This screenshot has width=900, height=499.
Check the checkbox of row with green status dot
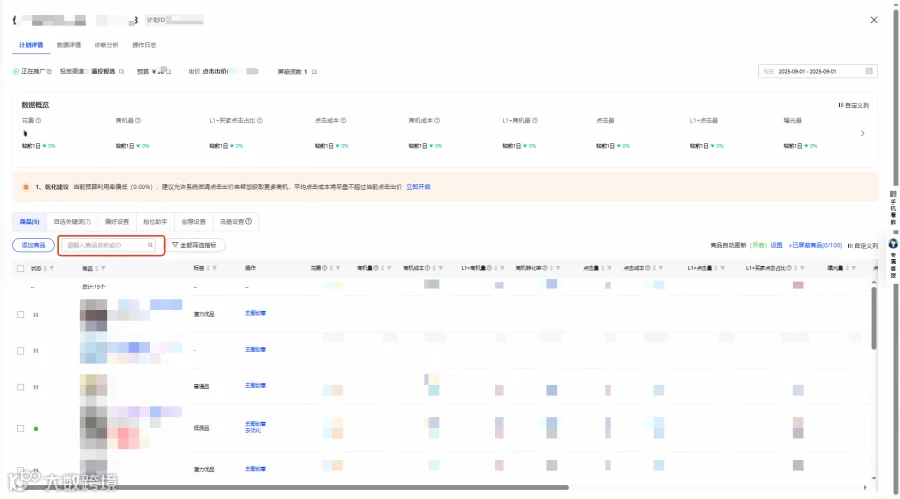pos(21,428)
